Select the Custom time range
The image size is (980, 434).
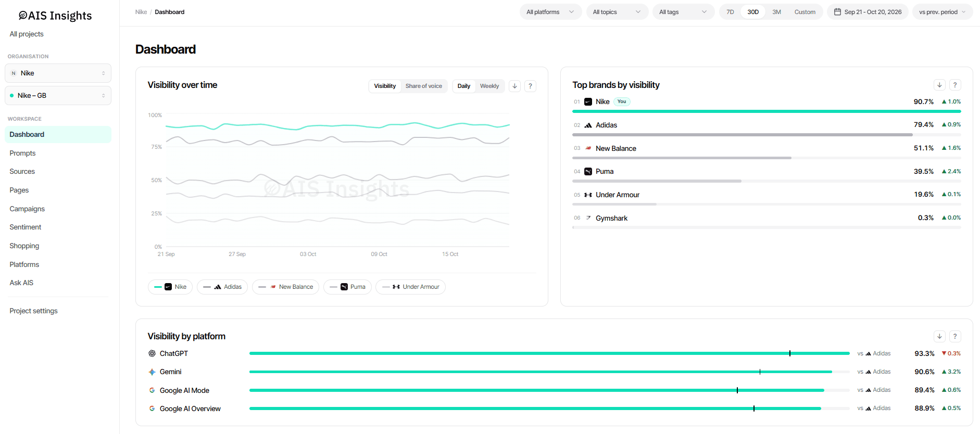click(x=805, y=12)
